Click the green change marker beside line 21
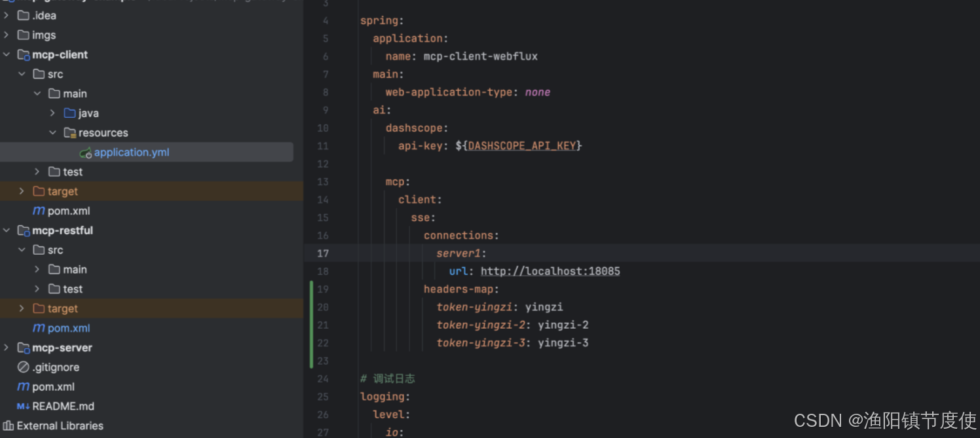Viewport: 980px width, 438px height. (x=312, y=325)
